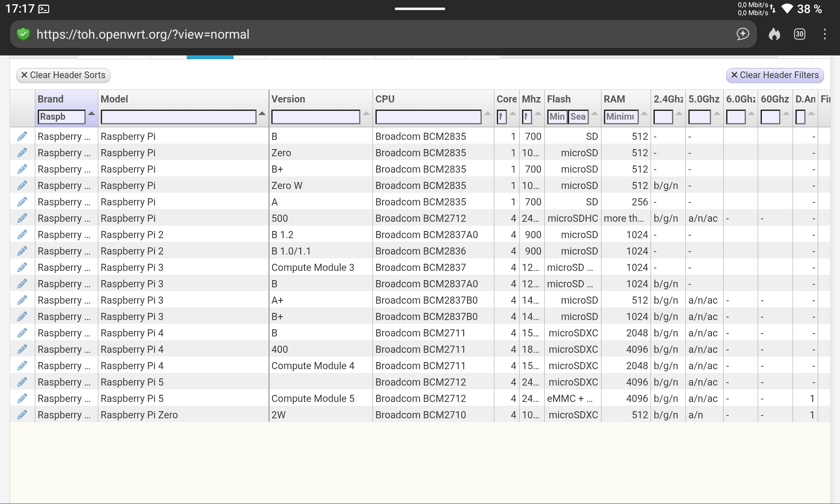The image size is (840, 504).
Task: Click edit pencil for Raspberry Pi 500 row
Action: pos(22,218)
